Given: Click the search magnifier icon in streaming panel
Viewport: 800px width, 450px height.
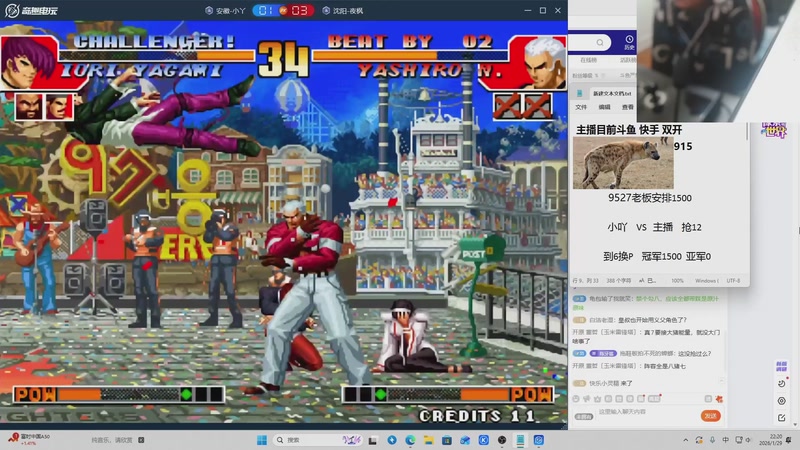Looking at the screenshot, I should pos(600,42).
